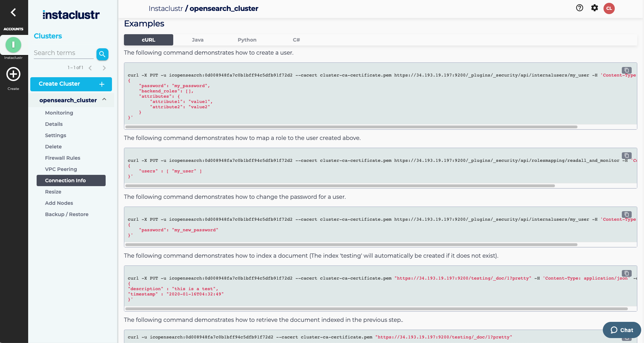
Task: Collapse the opensearch_cluster menu
Action: click(104, 100)
